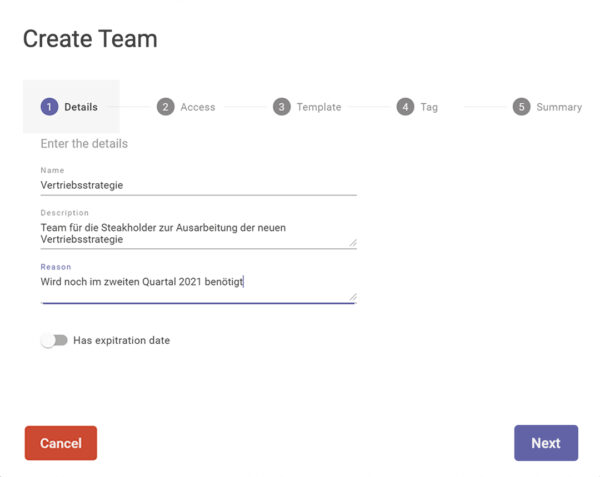Click the Description field label
Viewport: 600px width, 477px height.
click(x=65, y=213)
